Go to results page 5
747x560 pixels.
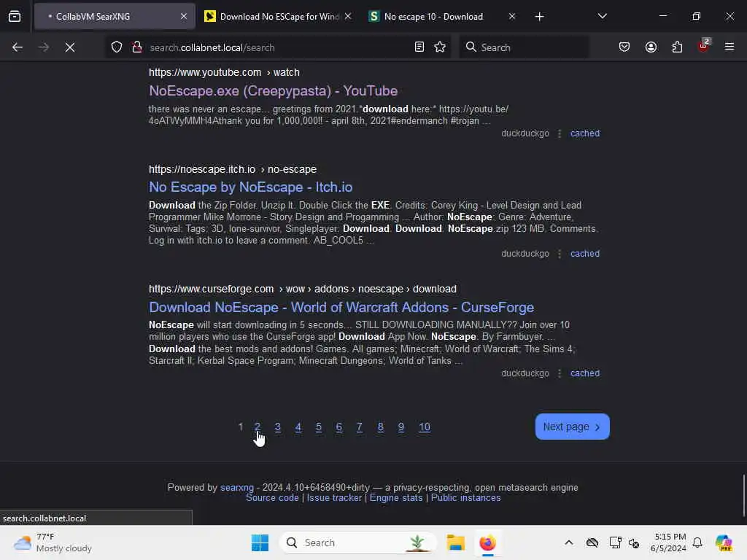(319, 427)
